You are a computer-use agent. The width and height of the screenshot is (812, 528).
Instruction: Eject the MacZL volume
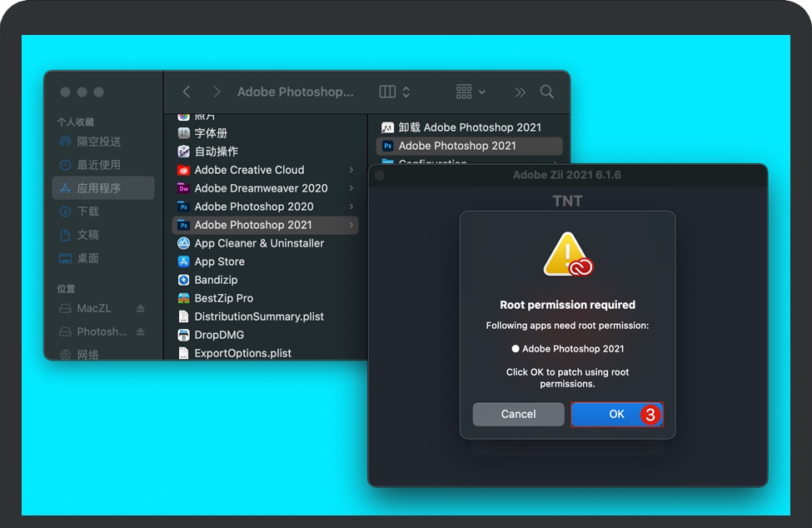(x=141, y=308)
